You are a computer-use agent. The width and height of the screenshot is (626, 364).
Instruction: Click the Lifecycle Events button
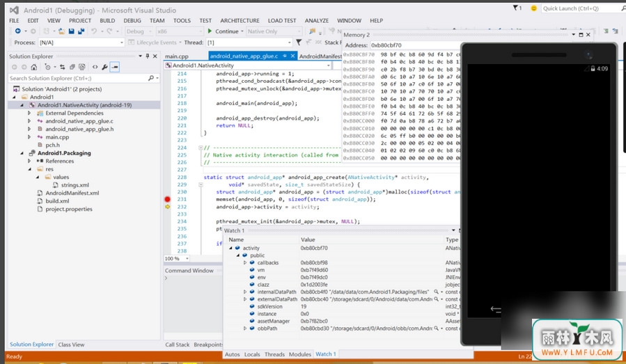(x=156, y=42)
